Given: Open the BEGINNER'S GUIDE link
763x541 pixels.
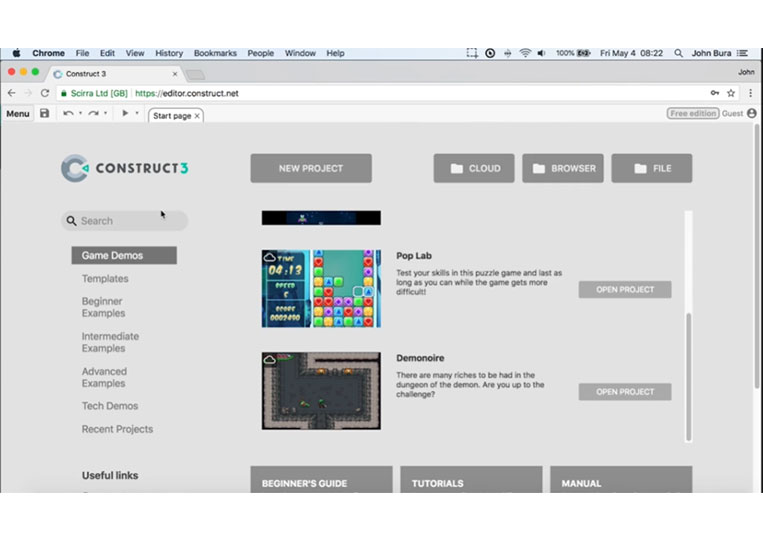Looking at the screenshot, I should (x=321, y=480).
